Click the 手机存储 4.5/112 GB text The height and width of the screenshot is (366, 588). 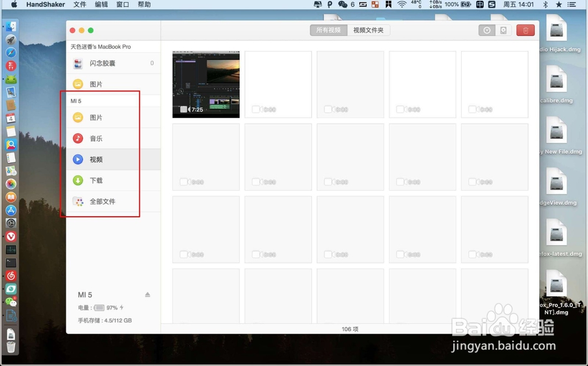pos(105,320)
